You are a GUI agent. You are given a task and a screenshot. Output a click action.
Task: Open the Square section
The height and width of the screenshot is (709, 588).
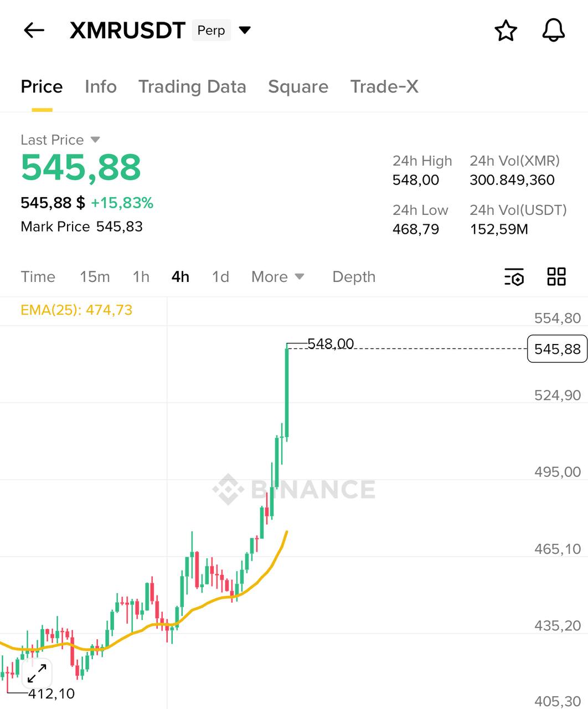click(x=298, y=86)
